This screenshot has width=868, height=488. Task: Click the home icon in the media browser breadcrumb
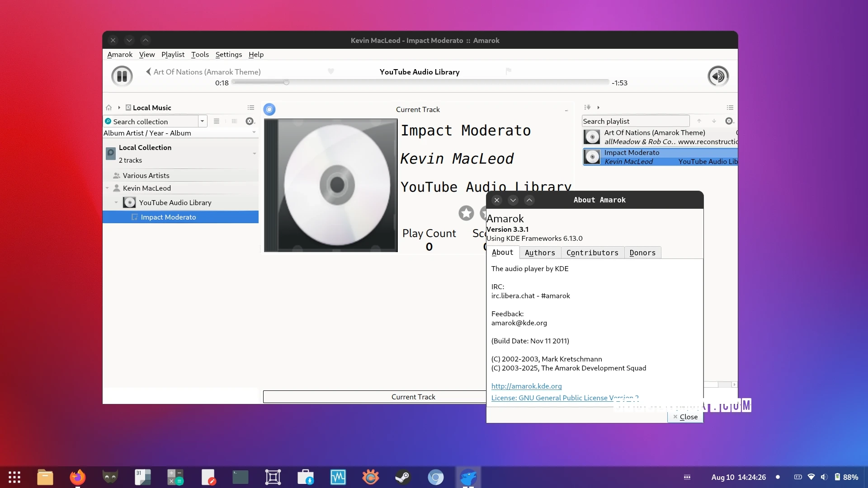(x=108, y=108)
